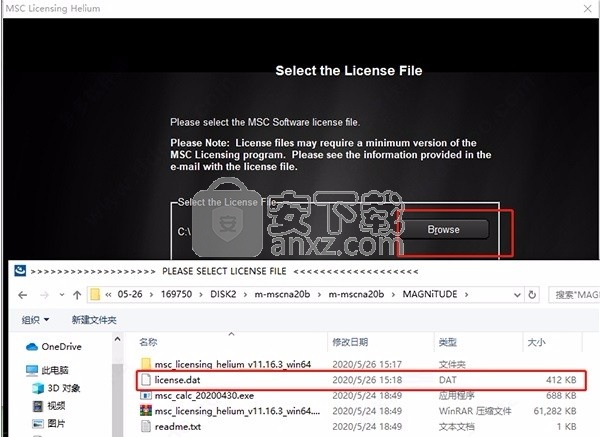Image resolution: width=600 pixels, height=437 pixels.
Task: Click 新建文件夹 button
Action: click(x=94, y=320)
